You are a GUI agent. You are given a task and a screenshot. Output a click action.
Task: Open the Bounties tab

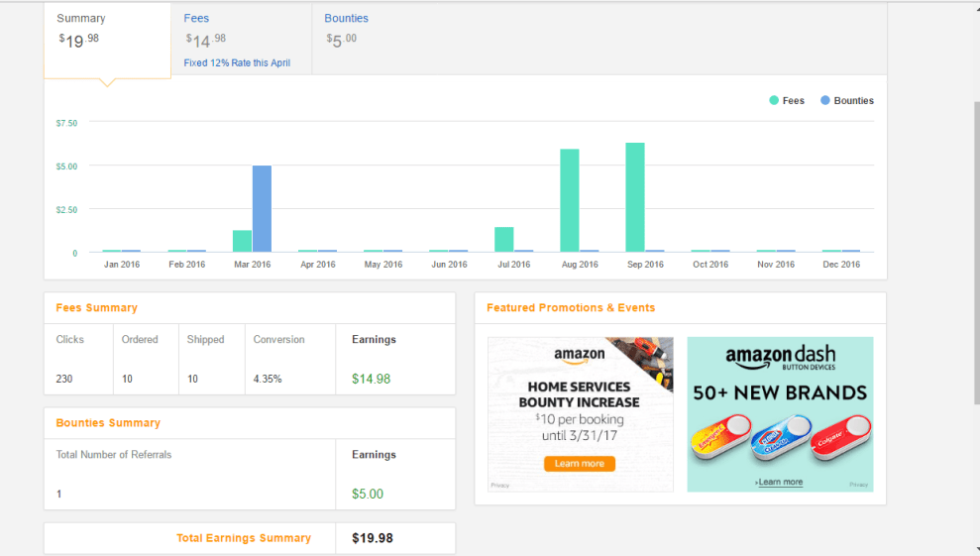pyautogui.click(x=346, y=19)
